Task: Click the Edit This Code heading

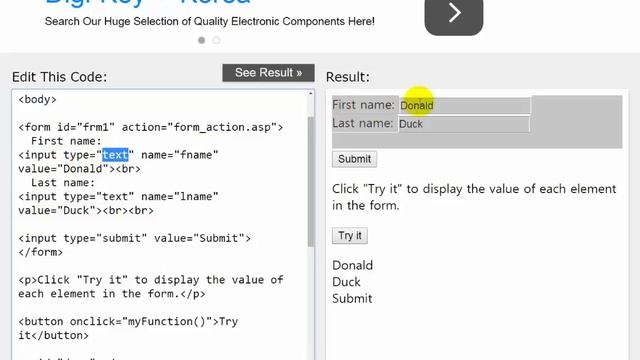Action: [59, 77]
